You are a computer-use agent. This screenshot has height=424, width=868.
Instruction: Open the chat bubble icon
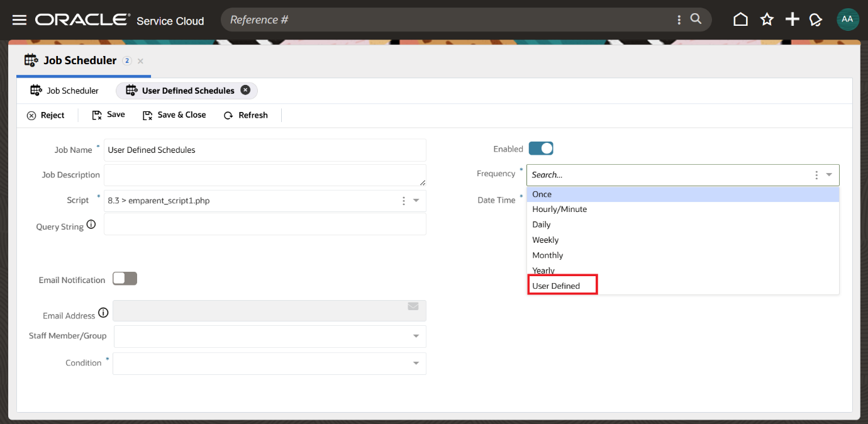816,20
